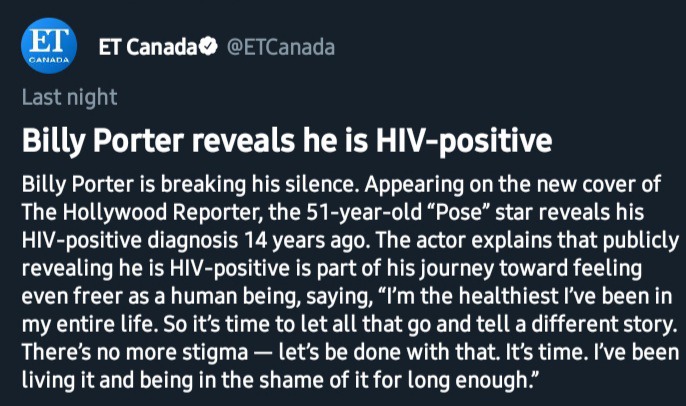Click the opening sentence "Billy Porter is breaking his silence"

pos(188,184)
